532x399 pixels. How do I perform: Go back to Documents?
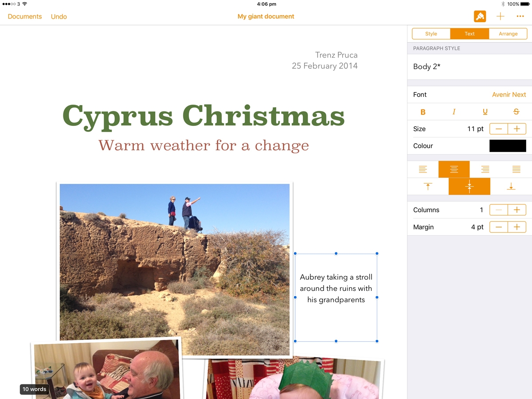tap(25, 16)
